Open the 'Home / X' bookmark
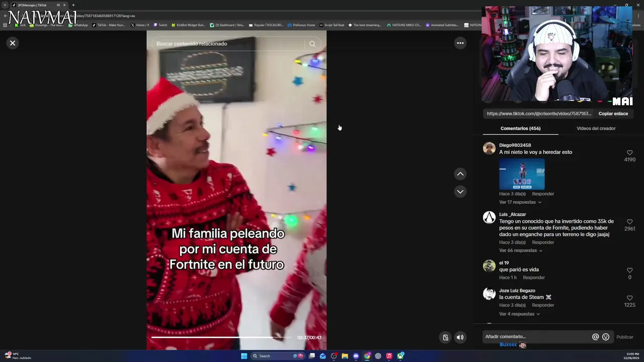 pyautogui.click(x=140, y=25)
